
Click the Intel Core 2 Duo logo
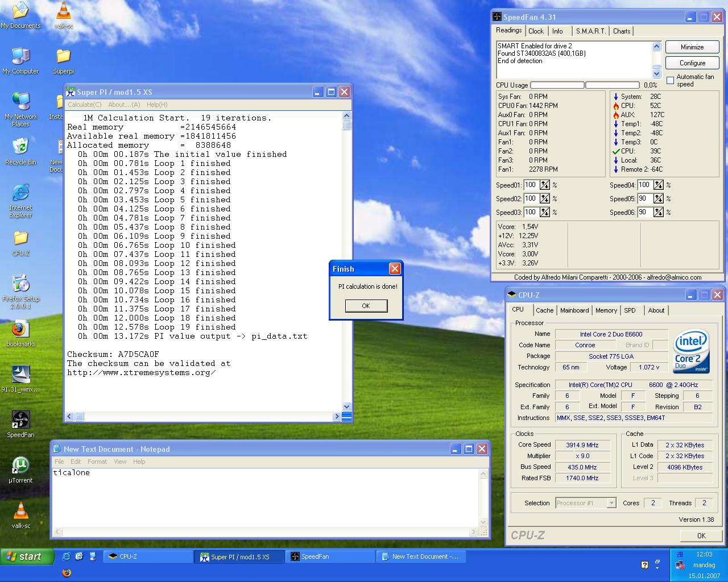(691, 351)
